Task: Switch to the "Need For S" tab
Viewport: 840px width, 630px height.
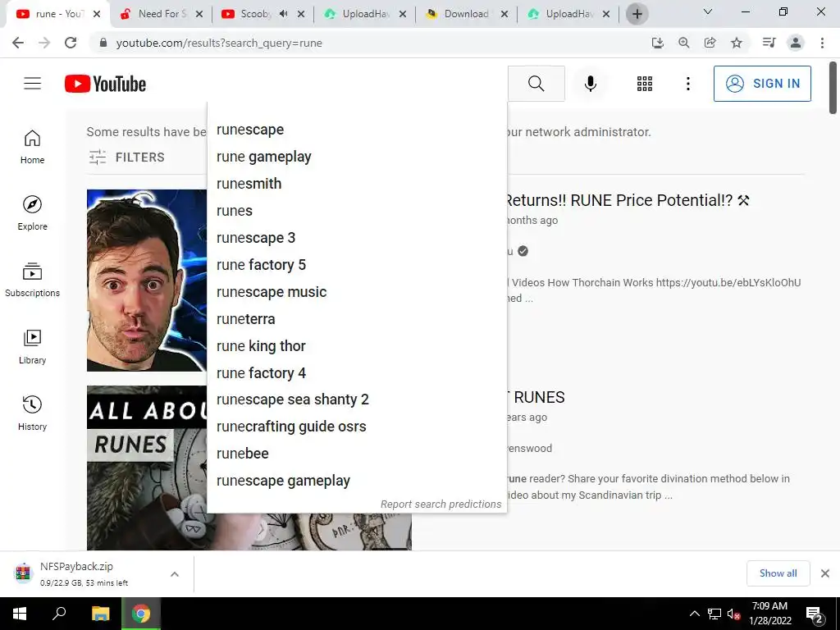Action: coord(162,14)
